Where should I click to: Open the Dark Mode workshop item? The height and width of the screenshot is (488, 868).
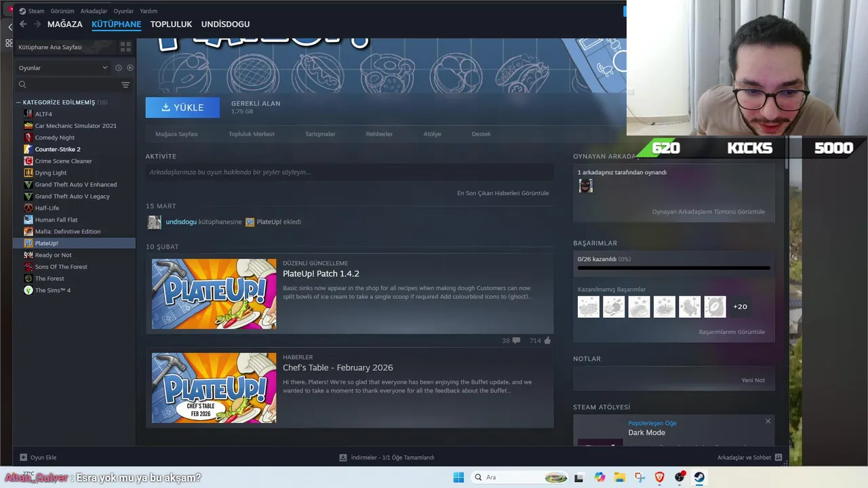point(646,432)
